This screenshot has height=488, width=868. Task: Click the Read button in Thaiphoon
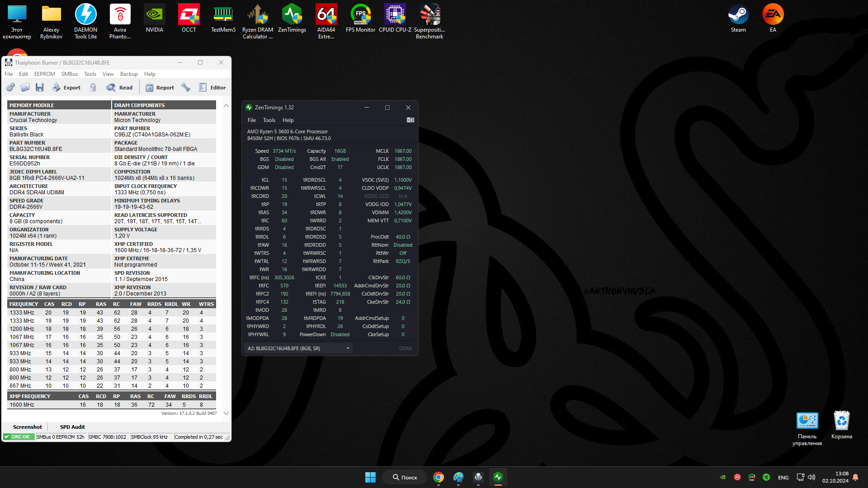click(119, 88)
